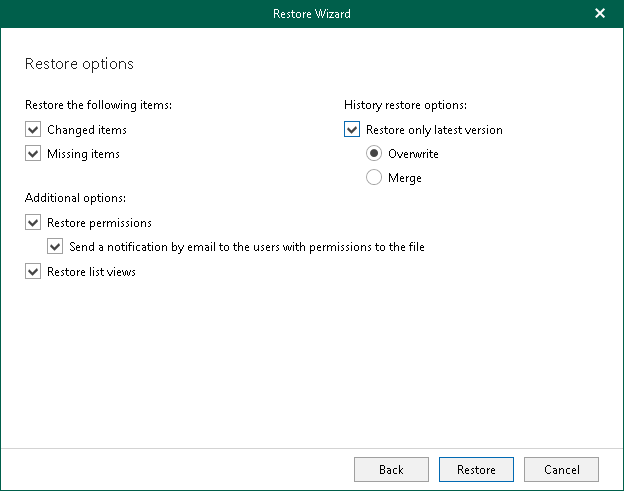Cancel the Restore Wizard
The width and height of the screenshot is (624, 491).
point(561,469)
